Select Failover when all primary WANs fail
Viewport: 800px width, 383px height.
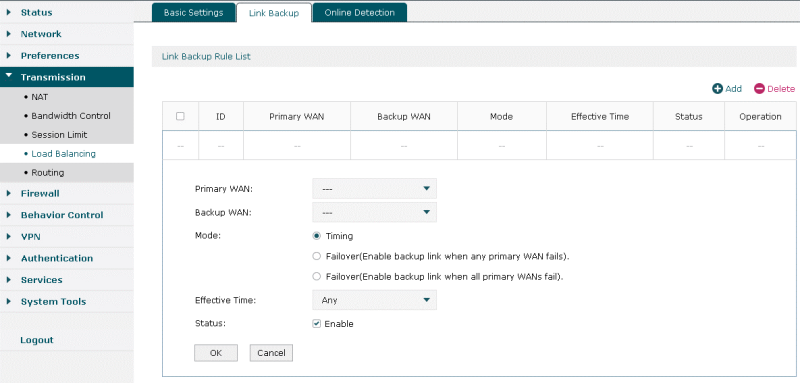316,276
